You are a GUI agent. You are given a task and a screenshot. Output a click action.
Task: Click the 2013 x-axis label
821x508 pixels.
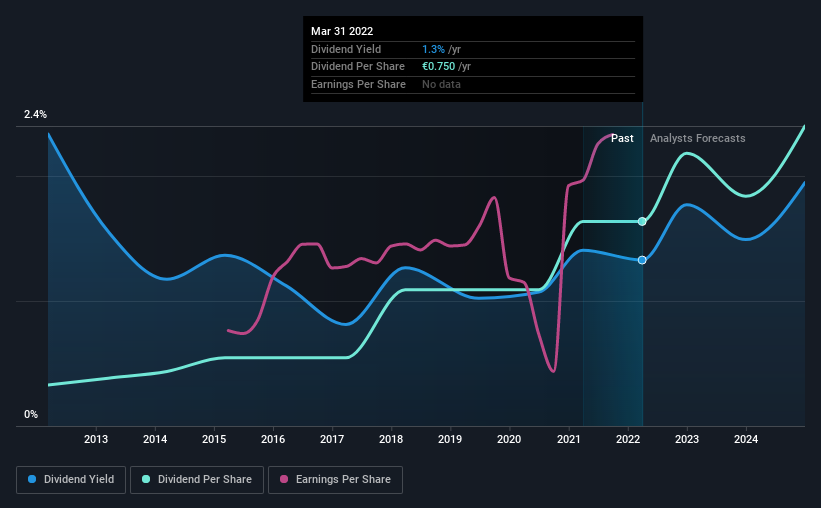coord(96,439)
